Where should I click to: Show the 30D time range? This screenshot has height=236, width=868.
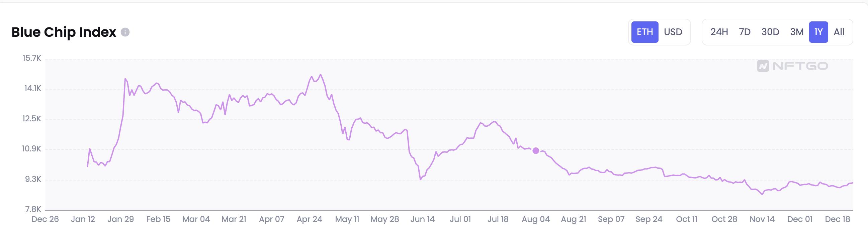(770, 32)
